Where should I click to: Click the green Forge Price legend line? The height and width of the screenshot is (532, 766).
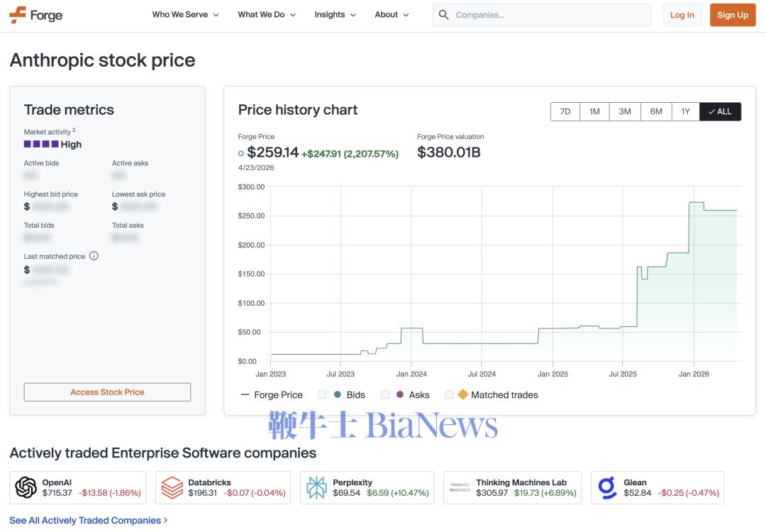pyautogui.click(x=245, y=395)
